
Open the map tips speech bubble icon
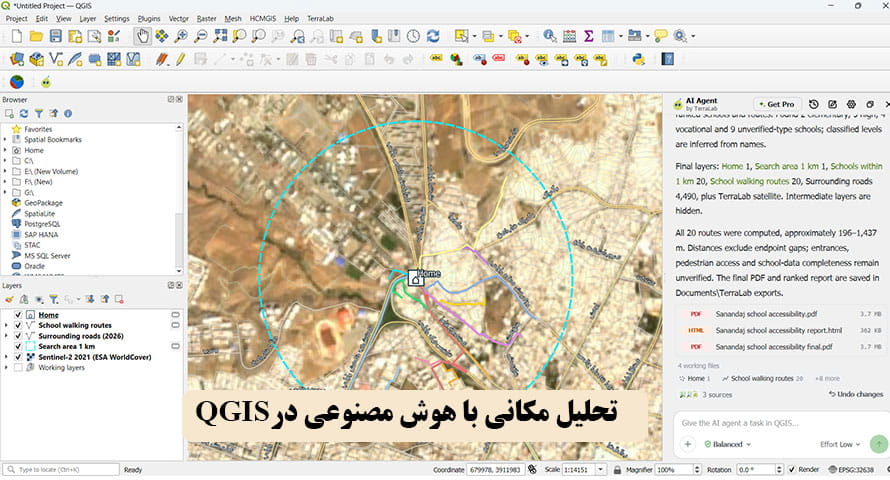tap(661, 36)
